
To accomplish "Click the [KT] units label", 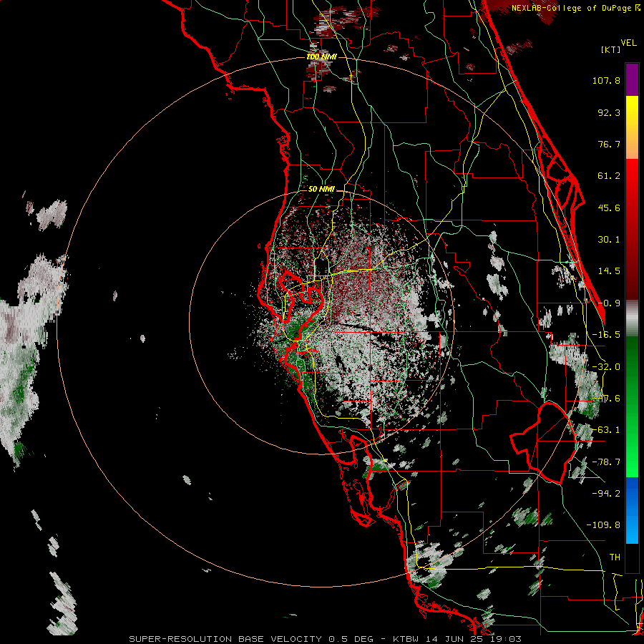I will (x=611, y=49).
